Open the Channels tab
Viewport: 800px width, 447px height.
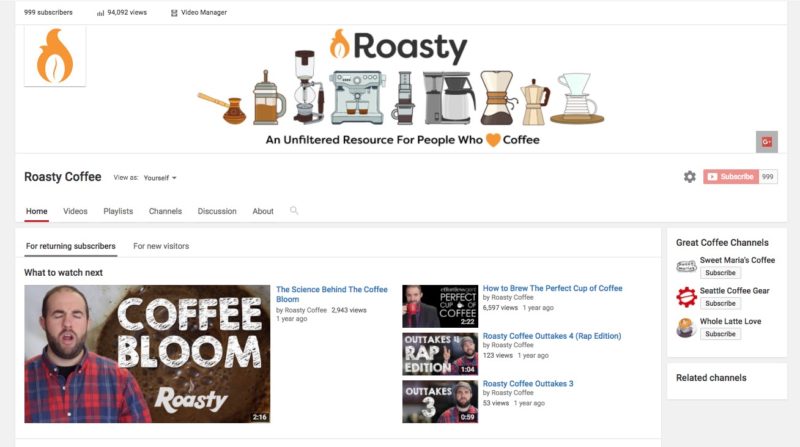pos(165,211)
